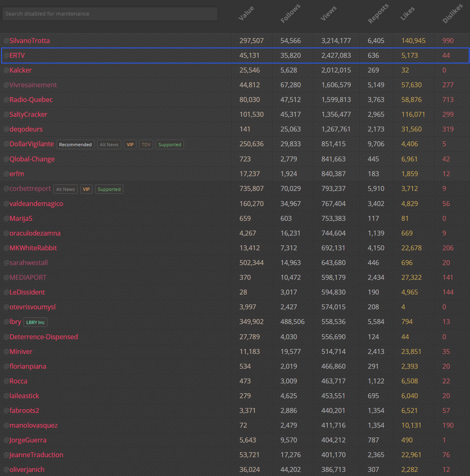
Task: Select SaltyCracker's likes count 116,071
Action: click(x=413, y=114)
